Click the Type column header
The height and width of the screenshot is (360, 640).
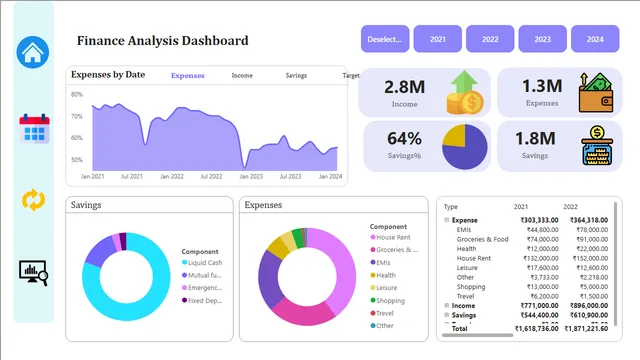click(451, 207)
